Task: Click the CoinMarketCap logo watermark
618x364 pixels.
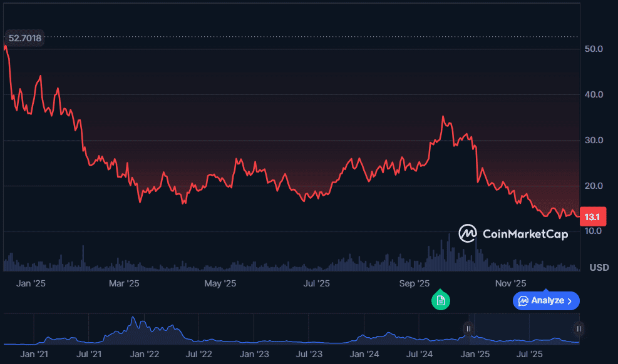Action: point(513,234)
